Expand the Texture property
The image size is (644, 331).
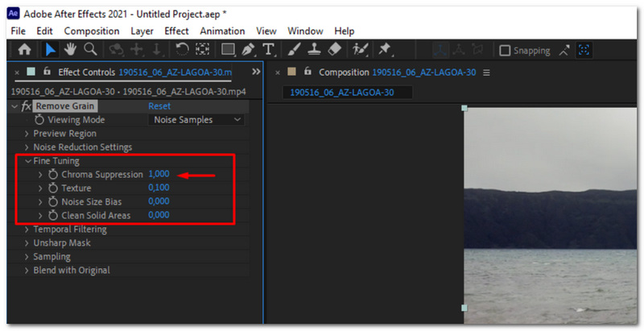coord(40,188)
